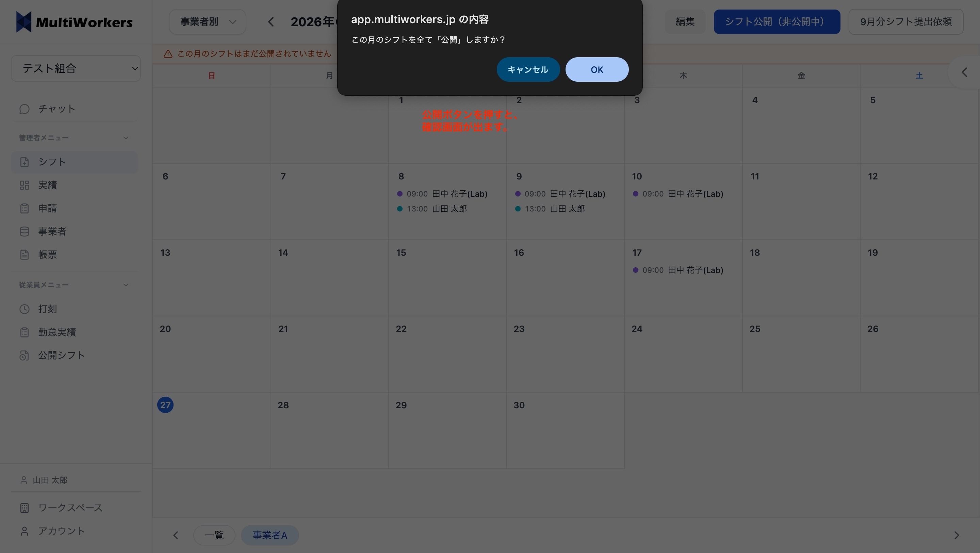Image resolution: width=980 pixels, height=553 pixels.
Task: Click the ワークスペース building icon
Action: (24, 508)
